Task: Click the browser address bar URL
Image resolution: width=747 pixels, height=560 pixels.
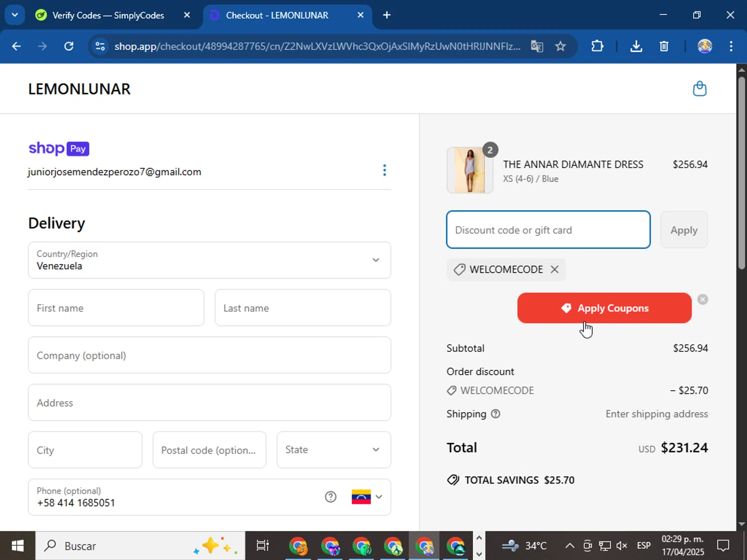Action: [x=317, y=46]
